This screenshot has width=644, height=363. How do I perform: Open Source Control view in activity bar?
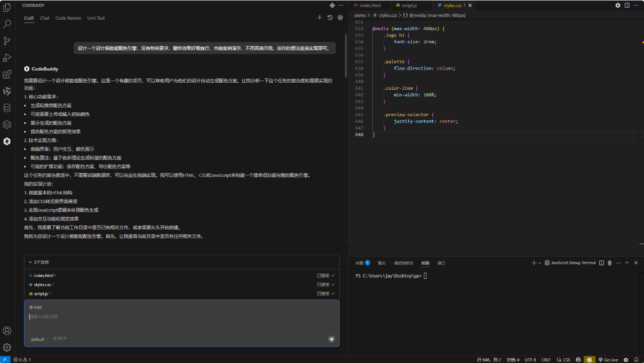click(x=7, y=41)
